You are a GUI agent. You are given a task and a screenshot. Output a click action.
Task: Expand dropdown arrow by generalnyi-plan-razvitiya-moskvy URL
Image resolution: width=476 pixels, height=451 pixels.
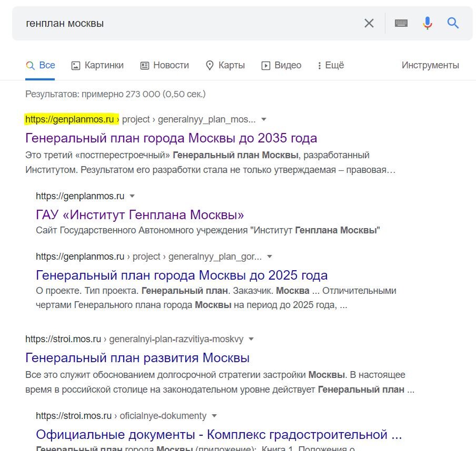pos(251,339)
